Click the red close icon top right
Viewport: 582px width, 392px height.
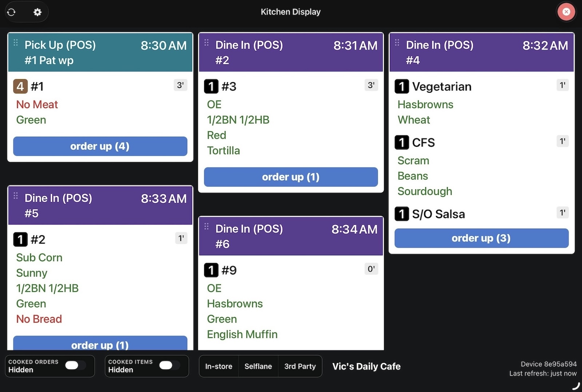click(566, 12)
